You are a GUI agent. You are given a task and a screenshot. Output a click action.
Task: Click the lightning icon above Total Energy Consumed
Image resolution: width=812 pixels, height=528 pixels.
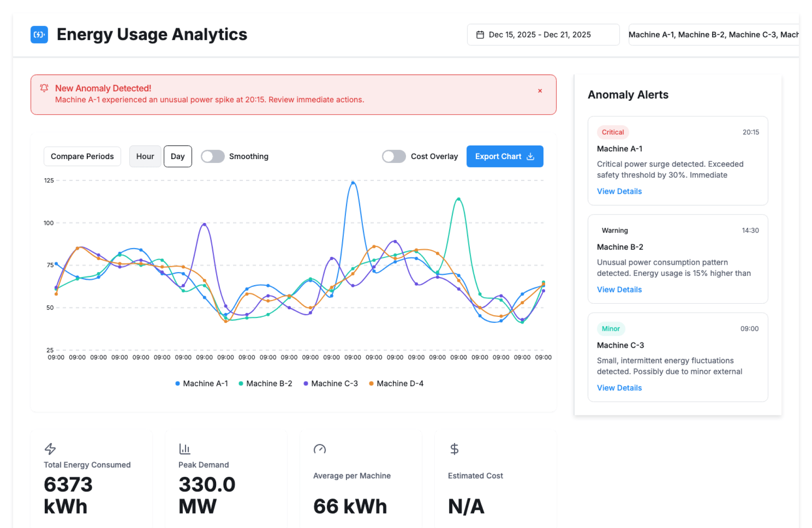click(x=50, y=448)
